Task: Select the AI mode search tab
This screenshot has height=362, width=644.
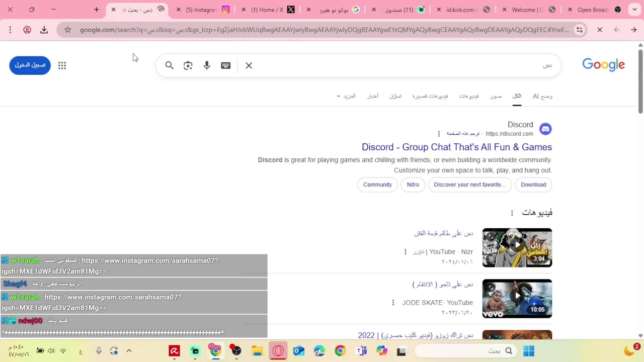Action: point(542,96)
